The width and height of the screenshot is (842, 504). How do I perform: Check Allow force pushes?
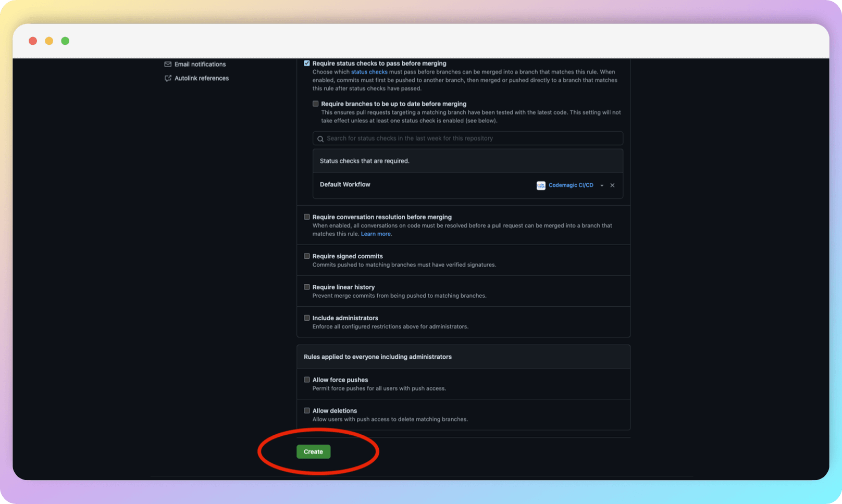[x=307, y=380]
